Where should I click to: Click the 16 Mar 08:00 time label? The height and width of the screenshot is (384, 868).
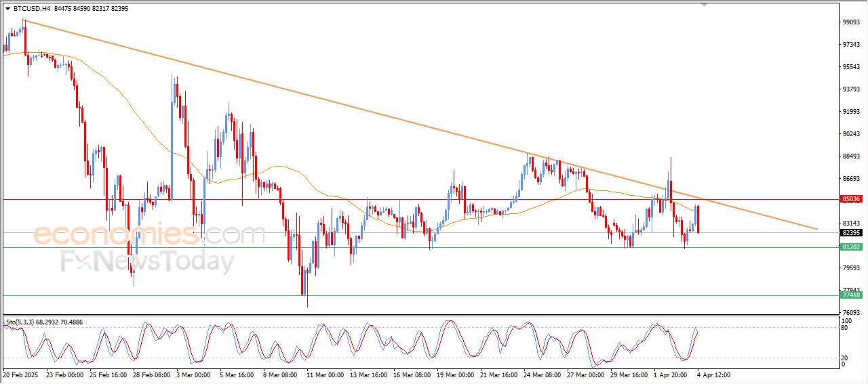412,374
